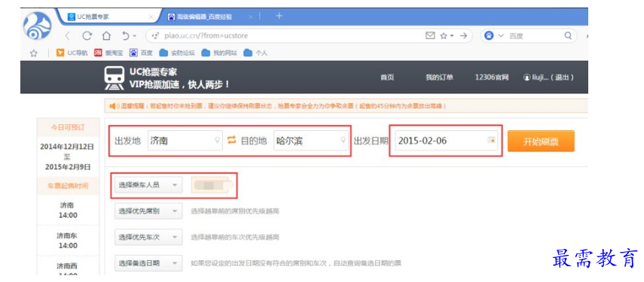Open the 安防论坛 bookmark folder
Viewport: 644px width, 282px height.
tap(177, 53)
